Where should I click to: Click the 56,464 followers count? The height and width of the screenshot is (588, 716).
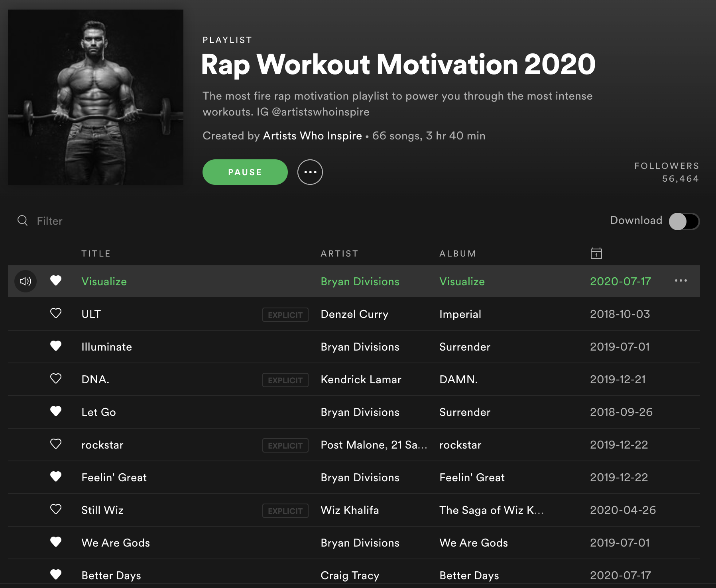(x=681, y=179)
